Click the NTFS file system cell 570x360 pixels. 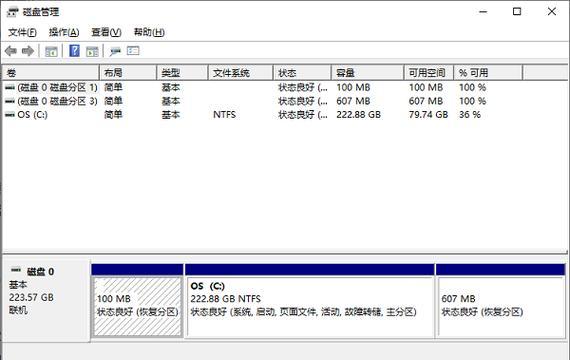[224, 115]
